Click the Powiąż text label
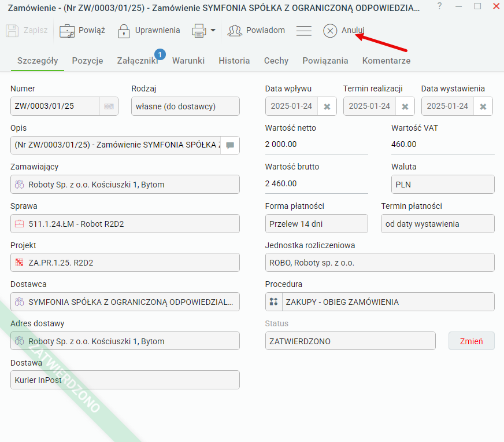The width and height of the screenshot is (504, 442). pyautogui.click(x=92, y=30)
